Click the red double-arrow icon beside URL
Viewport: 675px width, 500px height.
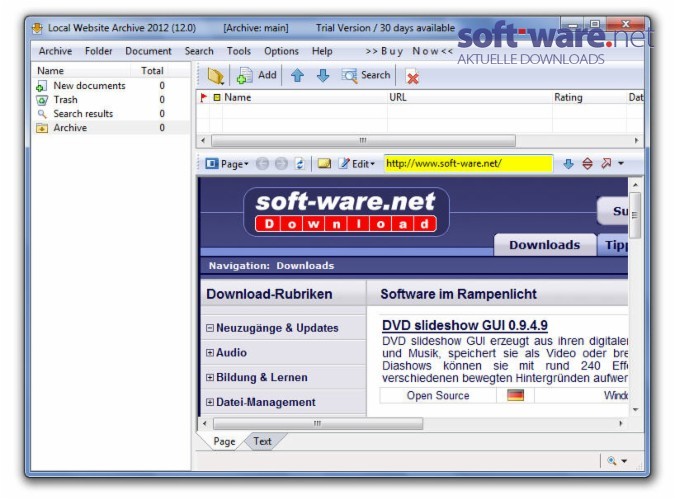point(587,164)
